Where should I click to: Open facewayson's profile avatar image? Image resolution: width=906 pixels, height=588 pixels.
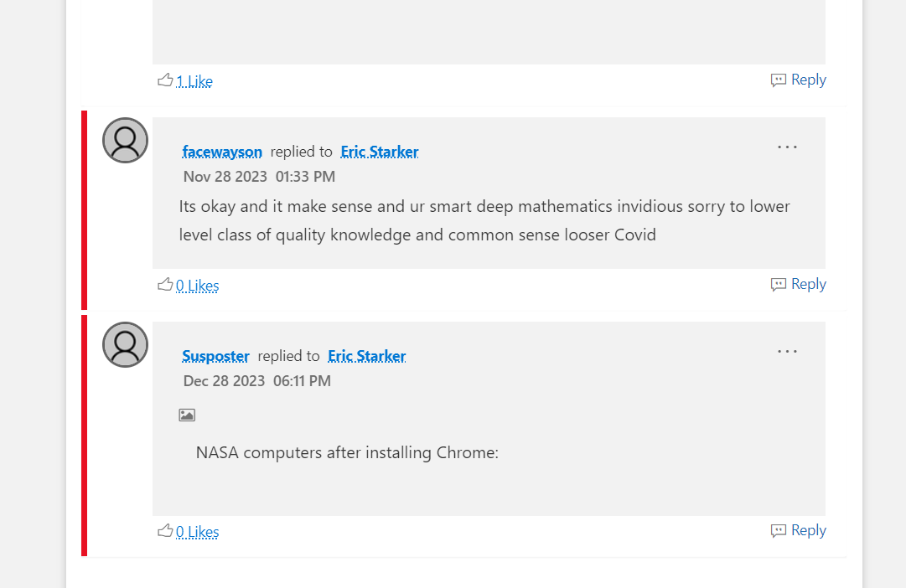point(124,140)
